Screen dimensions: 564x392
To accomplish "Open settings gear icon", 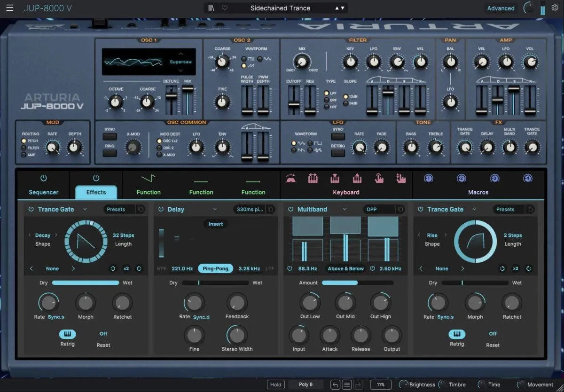I will [x=555, y=8].
